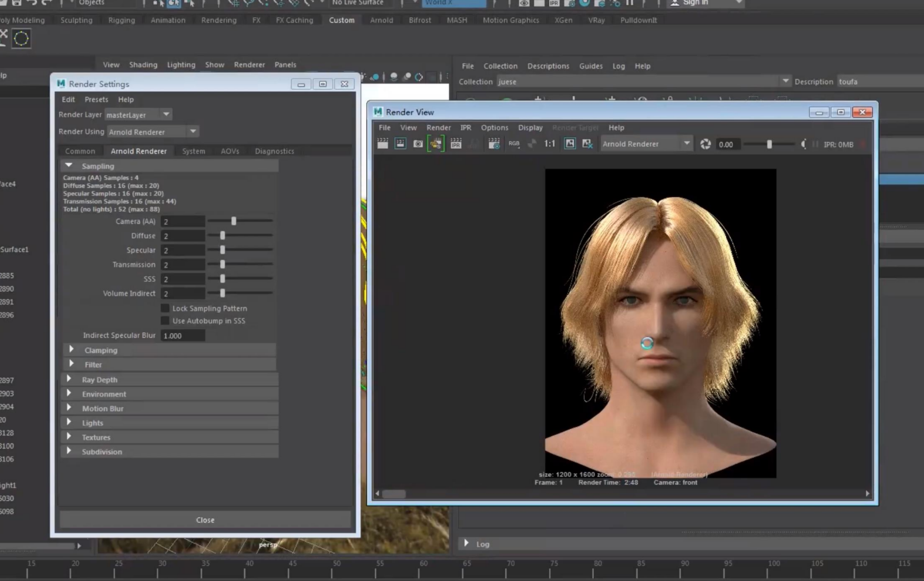Image resolution: width=924 pixels, height=581 pixels.
Task: Switch to the AOVs tab
Action: [x=230, y=151]
